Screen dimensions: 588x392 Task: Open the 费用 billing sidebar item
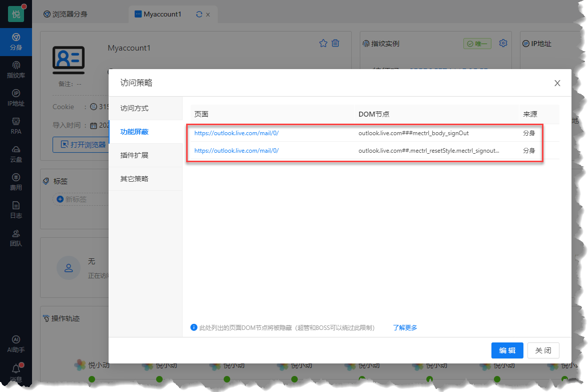(16, 182)
